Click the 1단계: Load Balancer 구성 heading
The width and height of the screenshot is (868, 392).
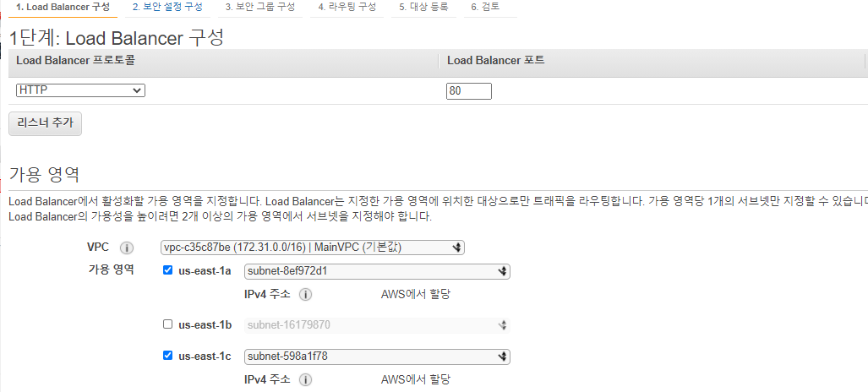click(x=117, y=38)
